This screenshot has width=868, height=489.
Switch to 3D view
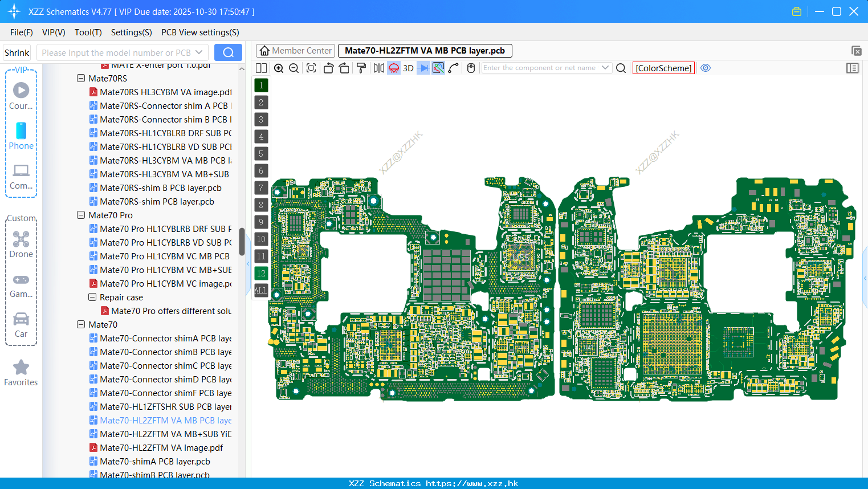point(408,68)
